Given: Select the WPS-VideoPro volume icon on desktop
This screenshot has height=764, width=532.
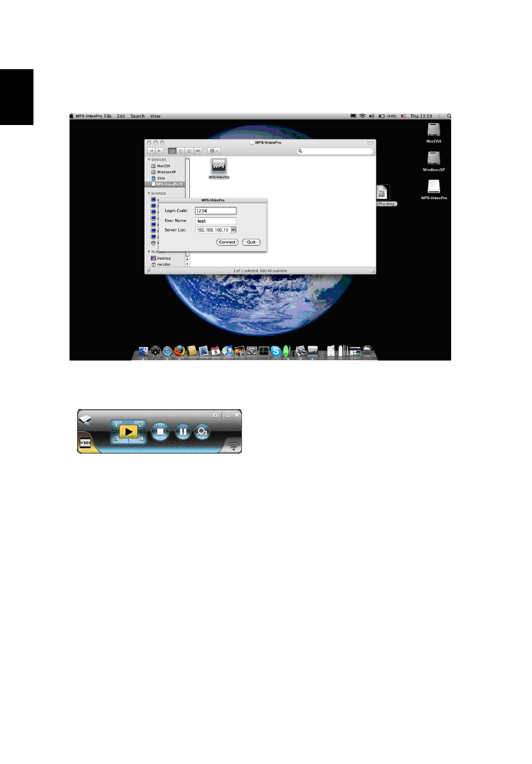Looking at the screenshot, I should click(x=434, y=186).
